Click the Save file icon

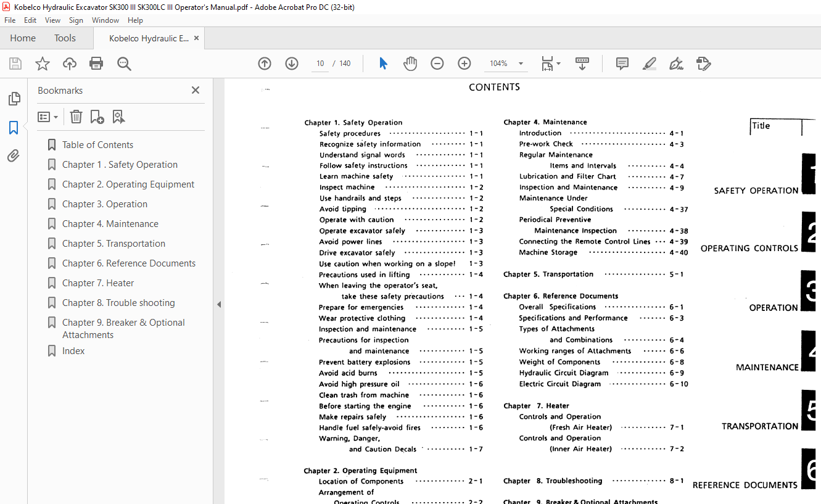[15, 64]
